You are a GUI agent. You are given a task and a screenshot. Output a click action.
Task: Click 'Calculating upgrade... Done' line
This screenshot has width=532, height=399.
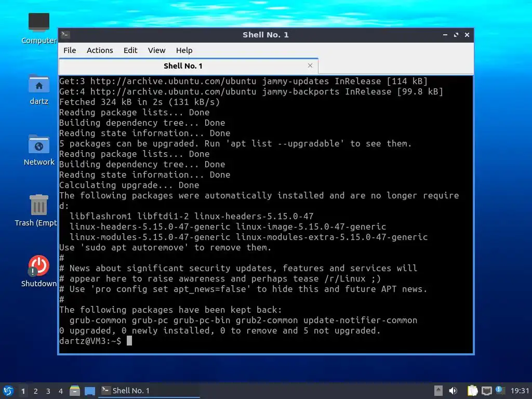(129, 185)
